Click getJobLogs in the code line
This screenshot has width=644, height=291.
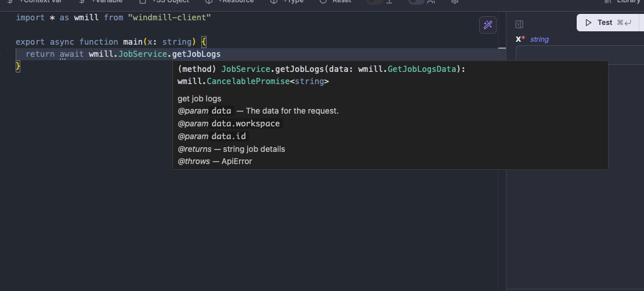pyautogui.click(x=196, y=54)
